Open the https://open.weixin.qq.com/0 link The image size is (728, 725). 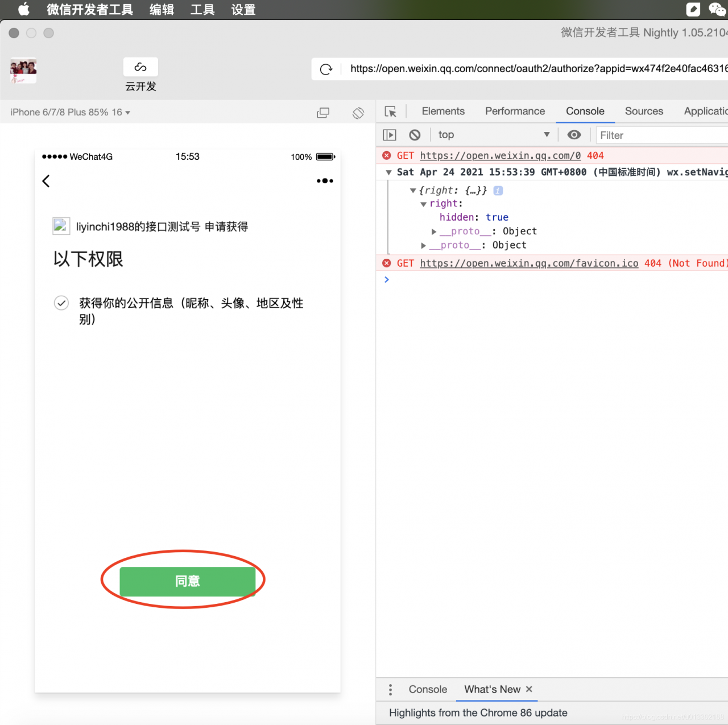click(500, 156)
